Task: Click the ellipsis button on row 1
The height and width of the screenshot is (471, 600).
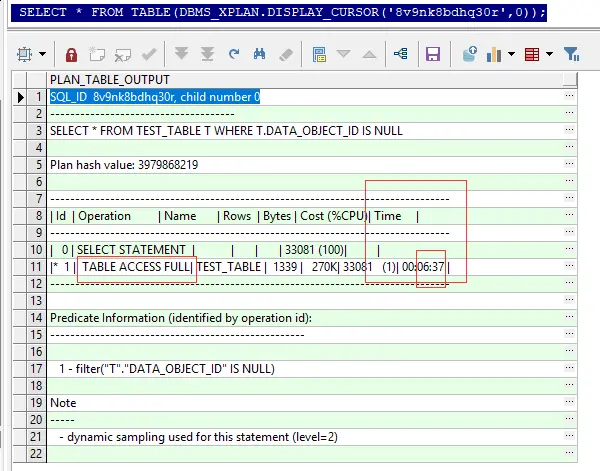Action: point(569,96)
